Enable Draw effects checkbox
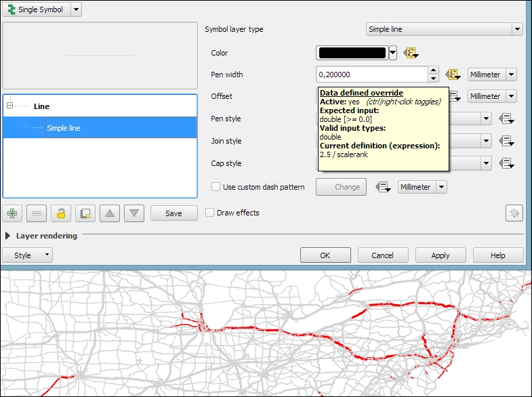532x397 pixels. (x=209, y=213)
